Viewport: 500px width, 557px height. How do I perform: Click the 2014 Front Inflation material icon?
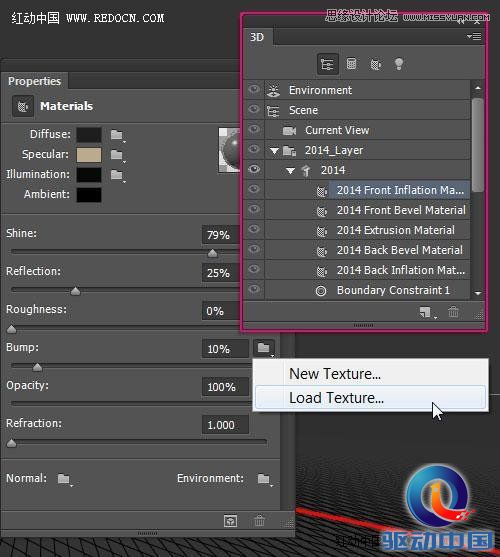click(321, 191)
